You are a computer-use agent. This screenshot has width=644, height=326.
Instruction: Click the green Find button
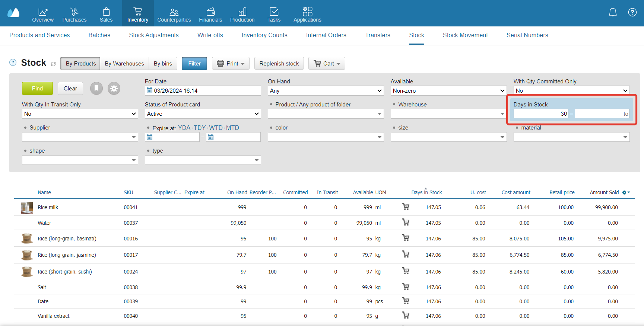[37, 89]
